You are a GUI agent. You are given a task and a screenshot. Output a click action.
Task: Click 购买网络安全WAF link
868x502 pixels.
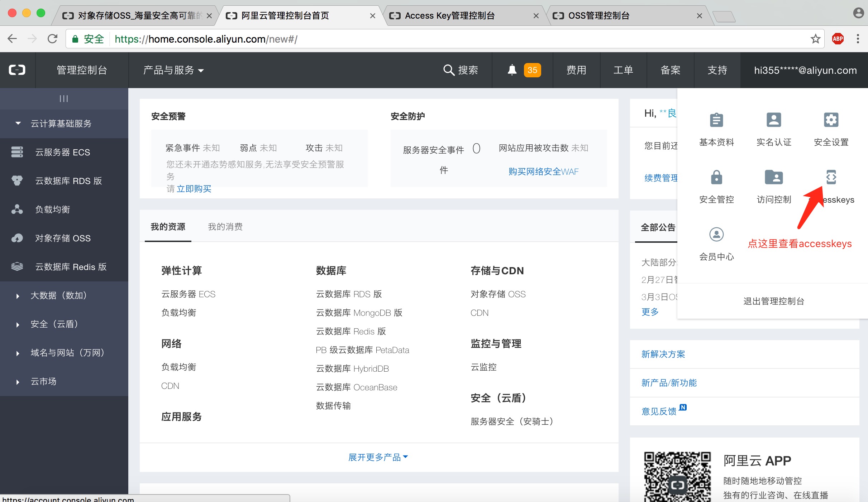[x=543, y=172]
